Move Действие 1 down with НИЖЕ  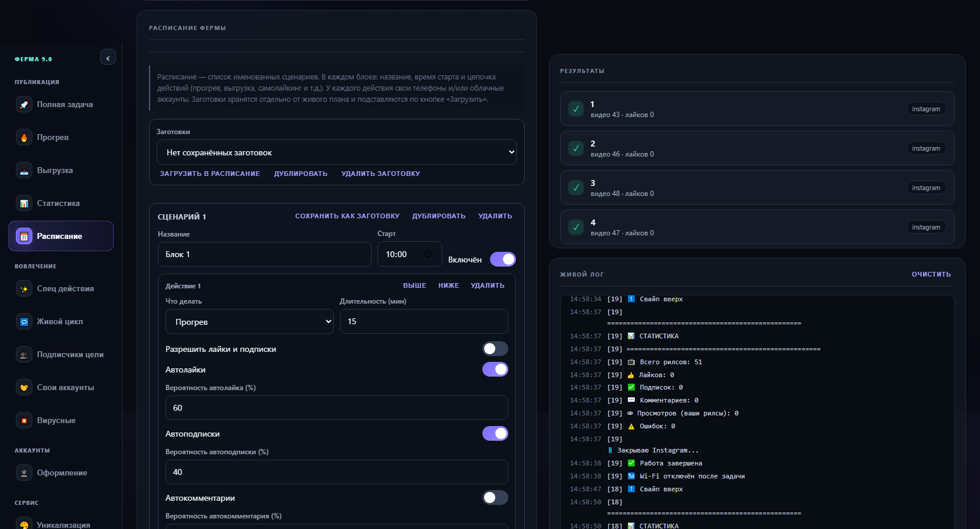(449, 286)
